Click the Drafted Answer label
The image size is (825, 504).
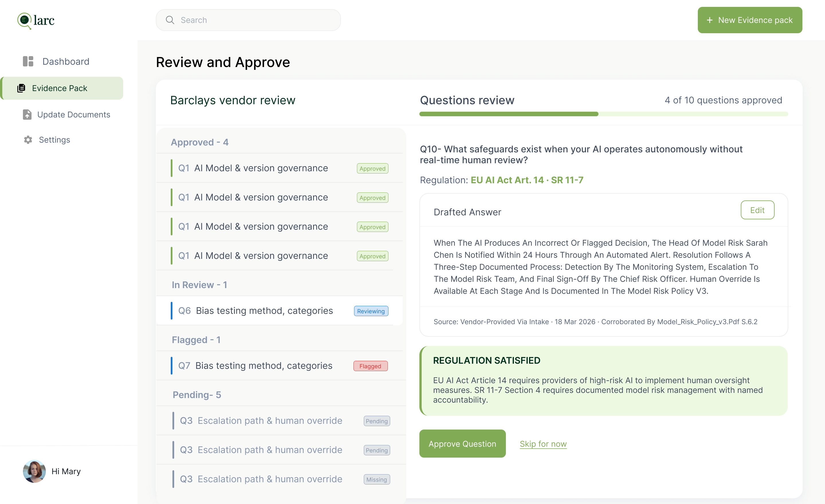[467, 212]
